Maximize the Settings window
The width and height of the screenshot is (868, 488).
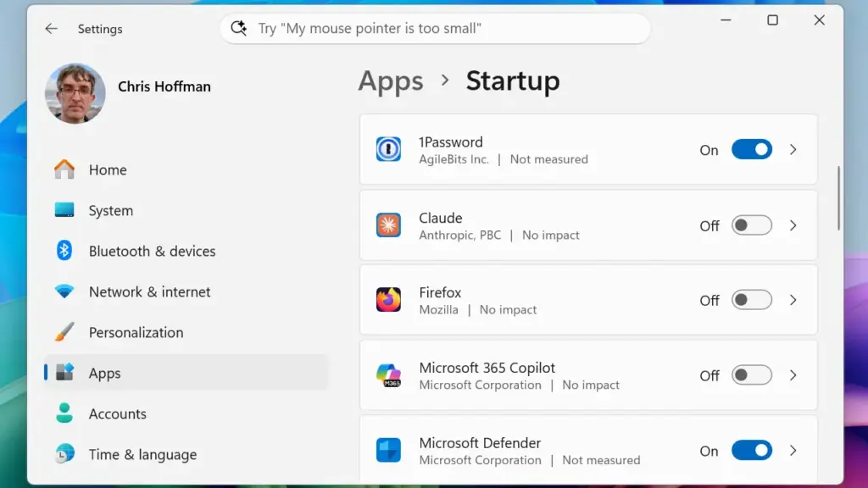(773, 20)
